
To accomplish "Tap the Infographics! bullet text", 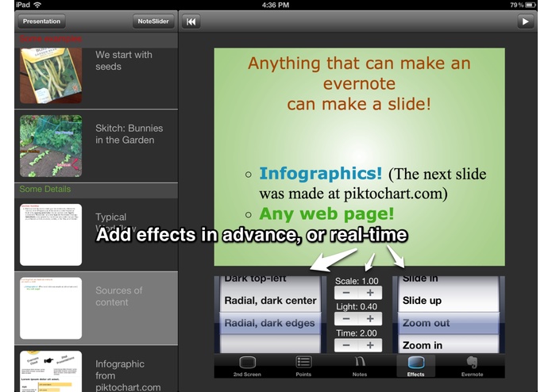I will point(320,173).
